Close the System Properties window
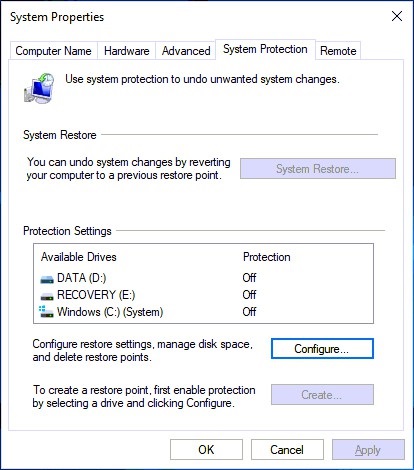 [397, 16]
